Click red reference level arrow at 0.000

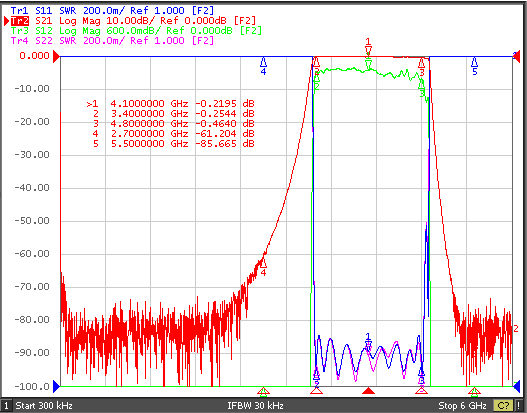pos(56,56)
